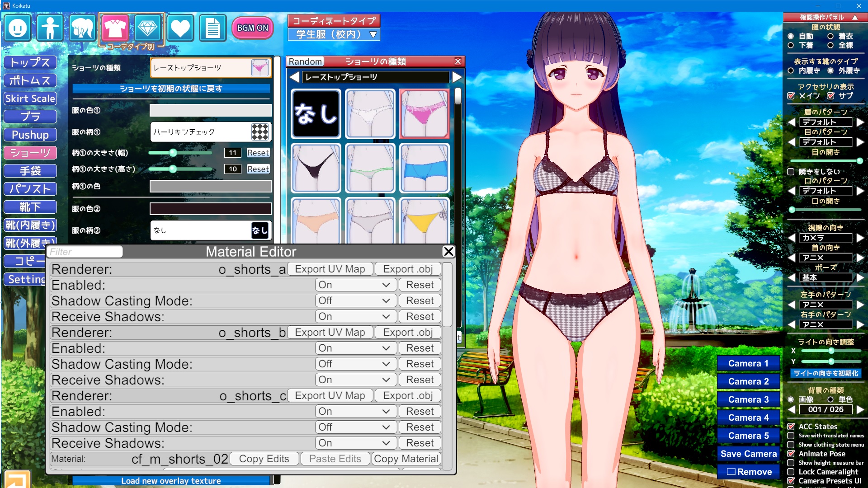Select the なし (none) shorts thumbnail

pyautogui.click(x=316, y=114)
